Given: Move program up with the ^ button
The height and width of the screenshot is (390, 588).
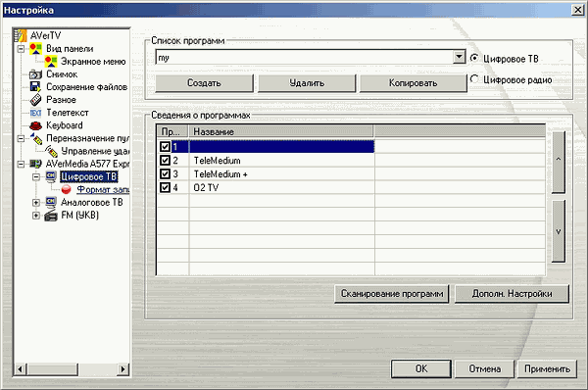Looking at the screenshot, I should click(x=559, y=162).
